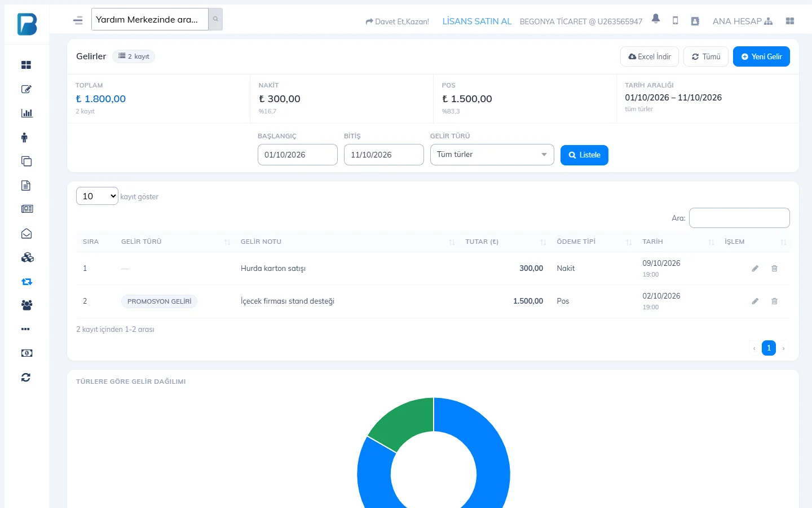812x508 pixels.
Task: Sort table by Gelir Türü column
Action: [x=175, y=242]
